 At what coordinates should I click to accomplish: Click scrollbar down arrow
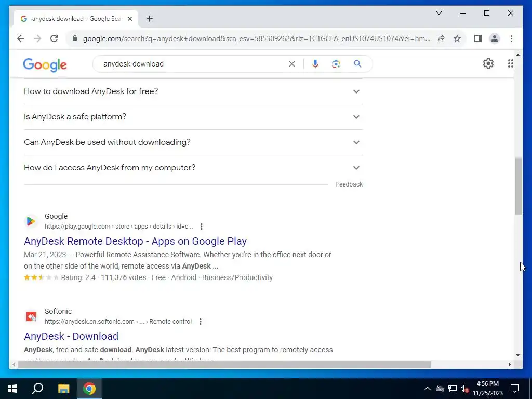[x=518, y=355]
